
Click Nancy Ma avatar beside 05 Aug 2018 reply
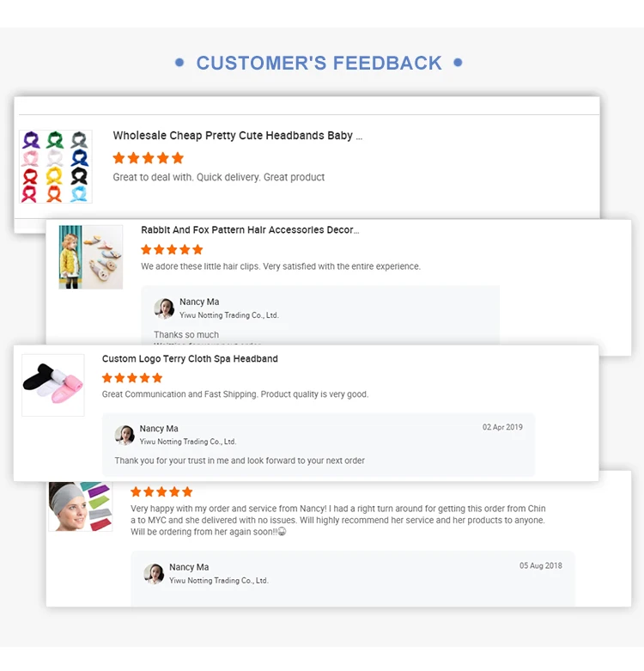coord(155,574)
